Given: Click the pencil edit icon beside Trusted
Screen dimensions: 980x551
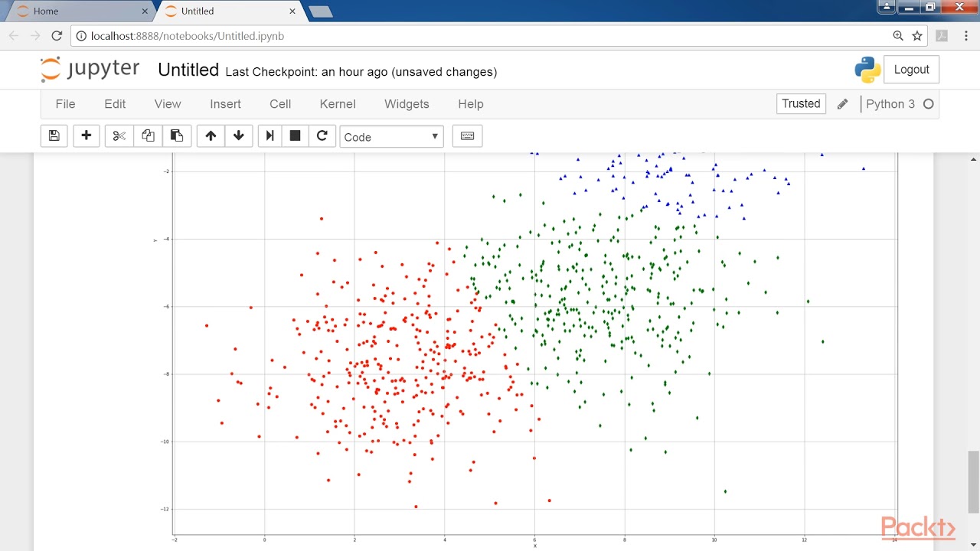Looking at the screenshot, I should (x=842, y=104).
